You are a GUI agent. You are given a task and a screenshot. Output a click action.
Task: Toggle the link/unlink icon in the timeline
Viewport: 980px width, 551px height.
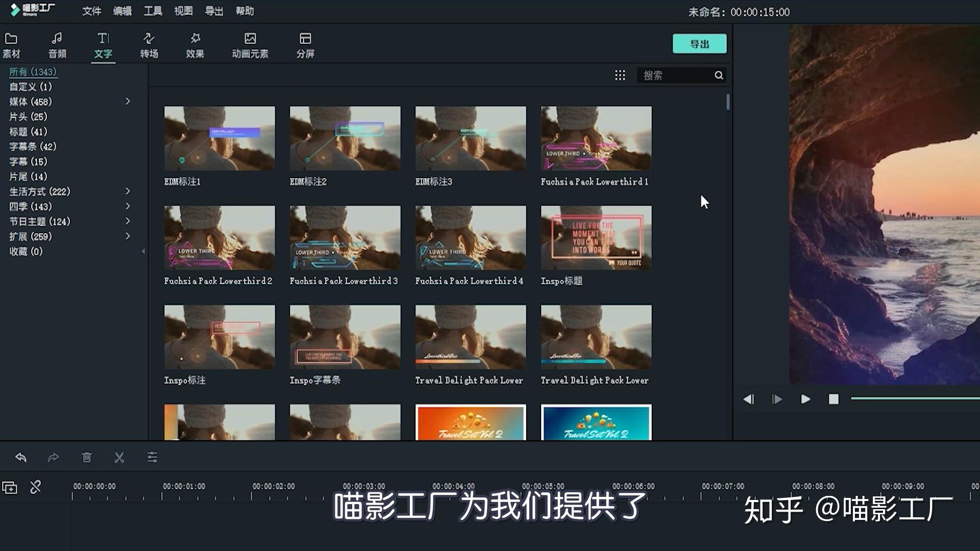tap(35, 487)
